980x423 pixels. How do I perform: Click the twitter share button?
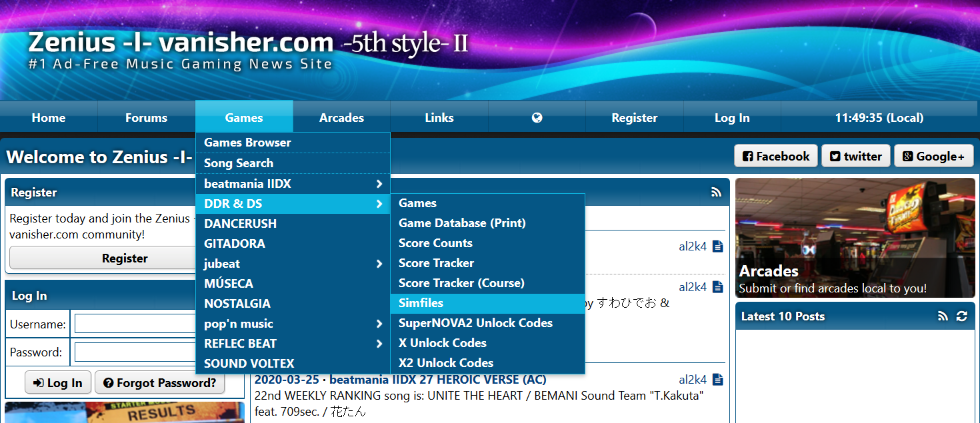(856, 157)
